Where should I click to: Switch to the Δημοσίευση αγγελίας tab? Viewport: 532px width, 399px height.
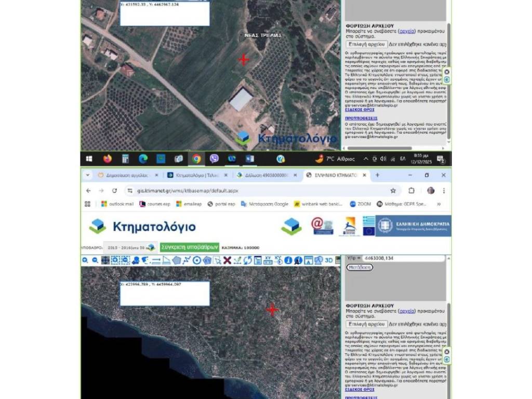click(x=127, y=176)
